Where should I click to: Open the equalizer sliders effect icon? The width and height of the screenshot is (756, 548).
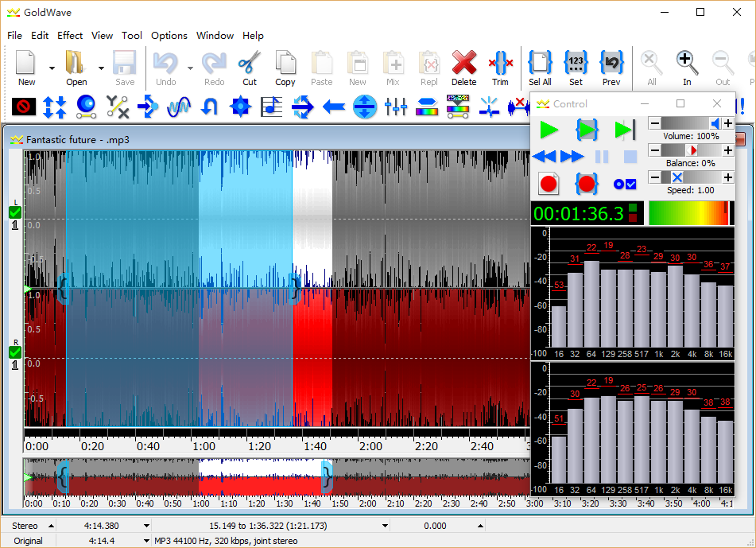pos(395,107)
